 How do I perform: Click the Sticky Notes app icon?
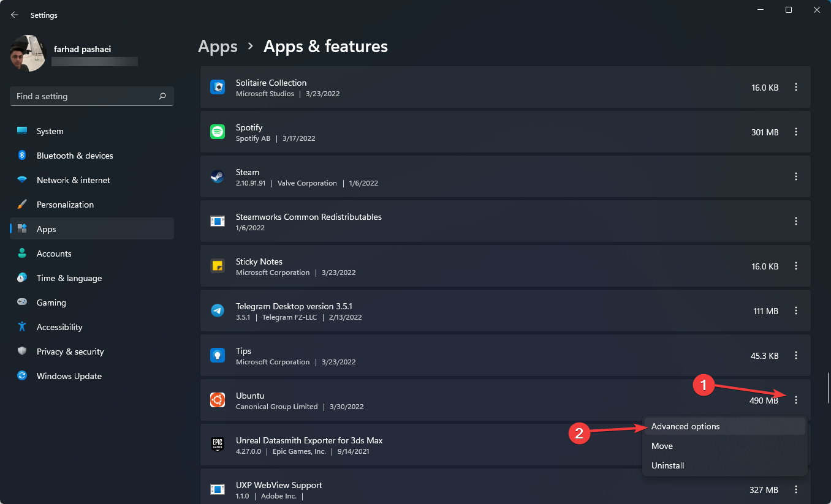click(218, 266)
